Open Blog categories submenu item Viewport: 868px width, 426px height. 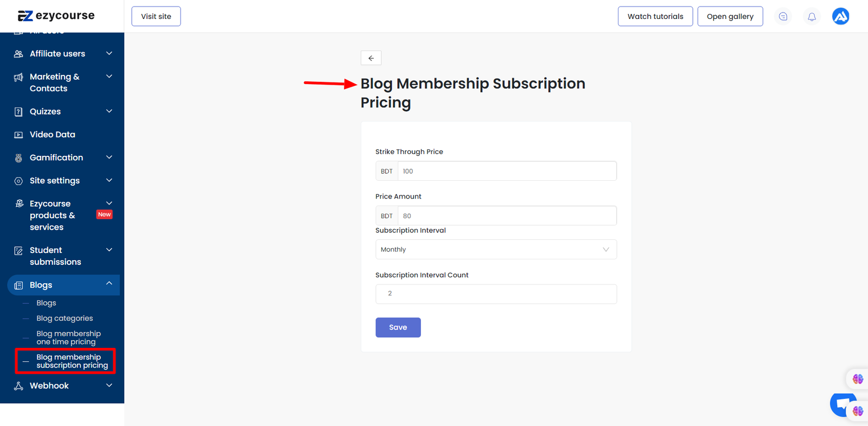pyautogui.click(x=65, y=319)
